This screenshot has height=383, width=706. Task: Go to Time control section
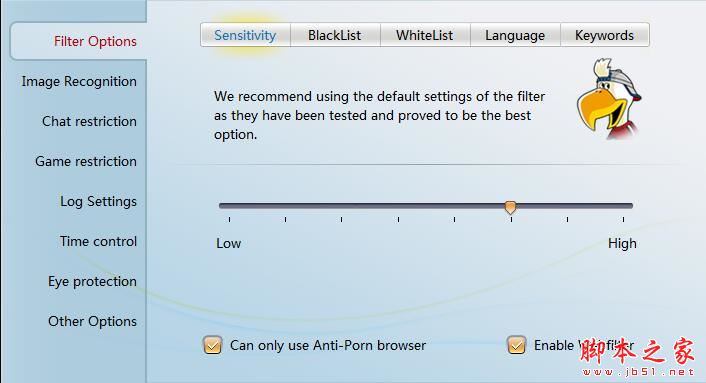98,242
